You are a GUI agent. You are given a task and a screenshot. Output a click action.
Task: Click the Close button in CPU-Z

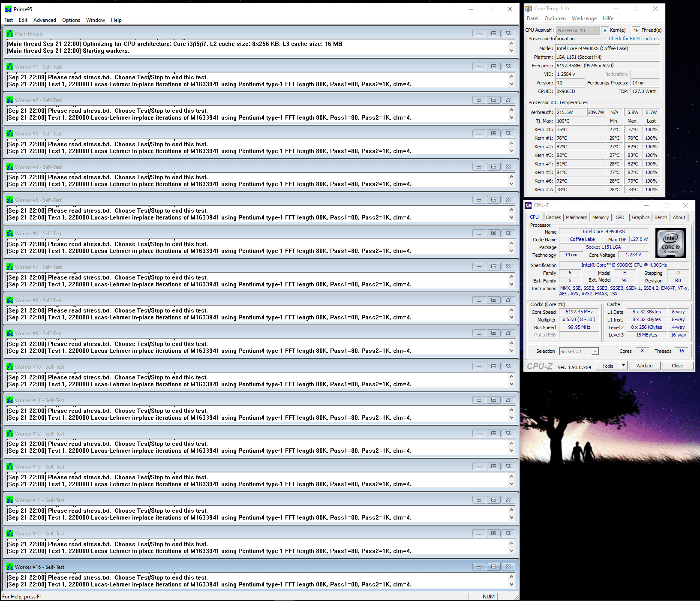click(x=677, y=366)
